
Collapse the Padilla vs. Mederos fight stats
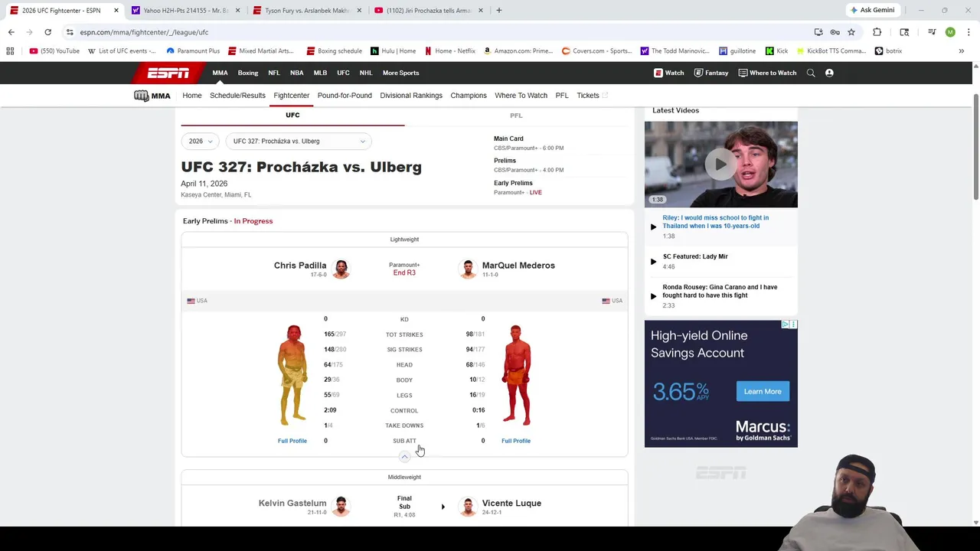point(404,457)
